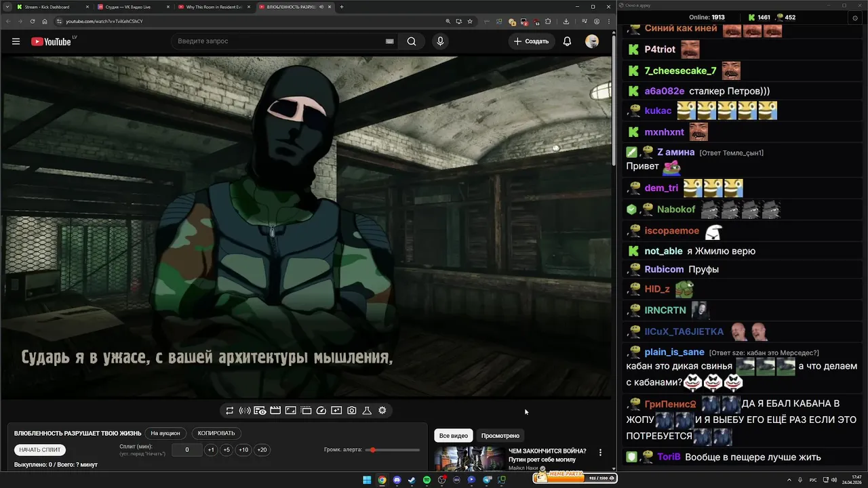Start voice search with the microphone icon

[x=440, y=41]
